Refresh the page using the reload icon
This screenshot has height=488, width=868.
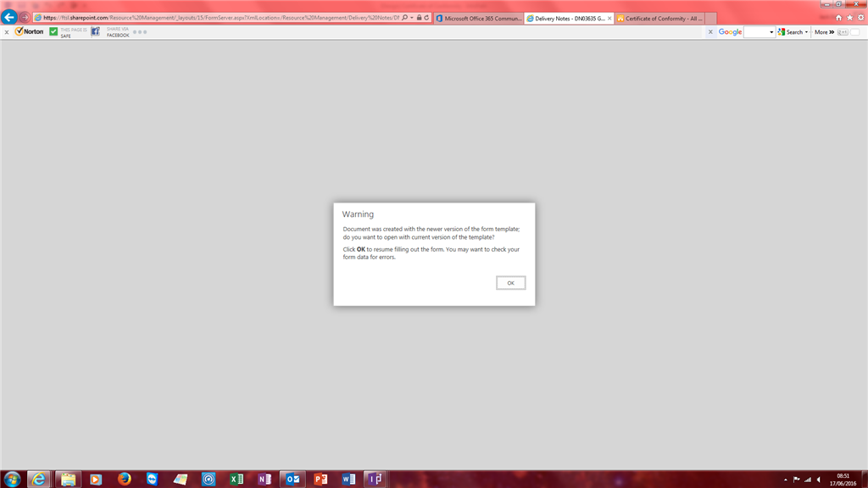(x=427, y=18)
